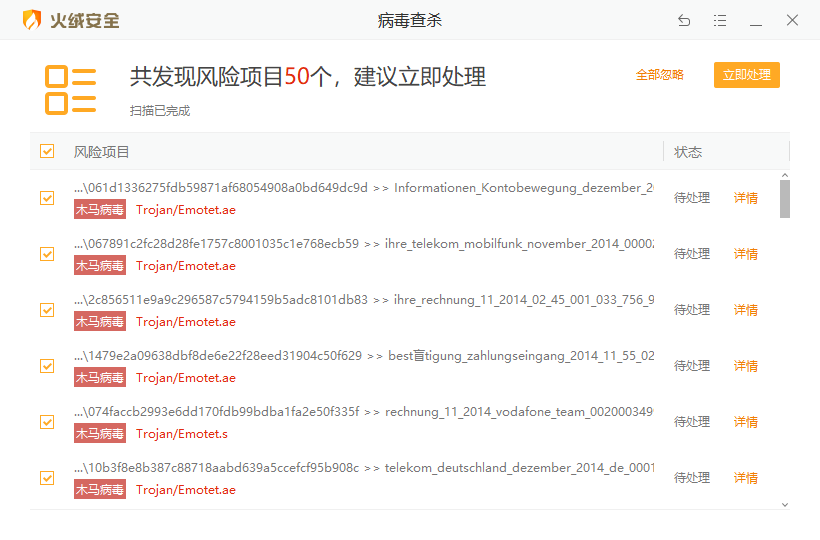Image resolution: width=820 pixels, height=540 pixels.
Task: Minimize the virus scan window
Action: pyautogui.click(x=756, y=20)
